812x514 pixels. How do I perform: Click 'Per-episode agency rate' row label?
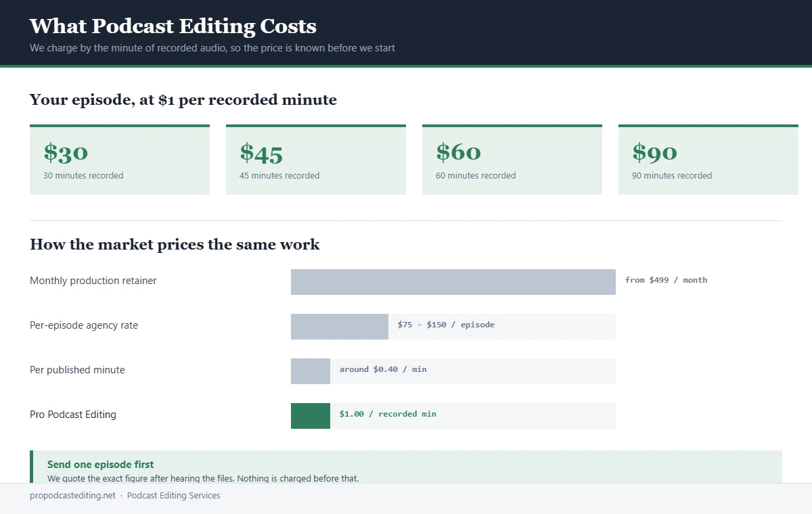(x=84, y=325)
